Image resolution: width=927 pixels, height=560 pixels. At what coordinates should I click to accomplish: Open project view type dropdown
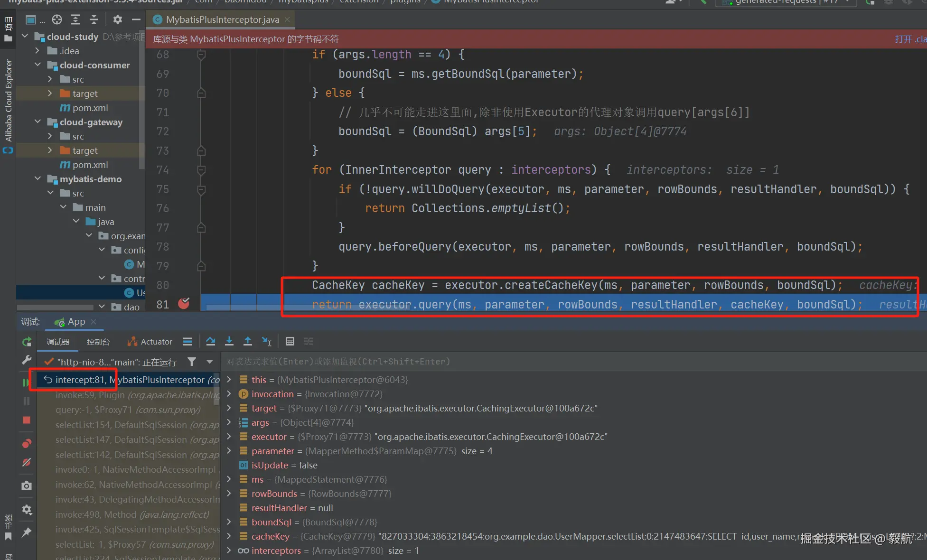[x=35, y=19]
